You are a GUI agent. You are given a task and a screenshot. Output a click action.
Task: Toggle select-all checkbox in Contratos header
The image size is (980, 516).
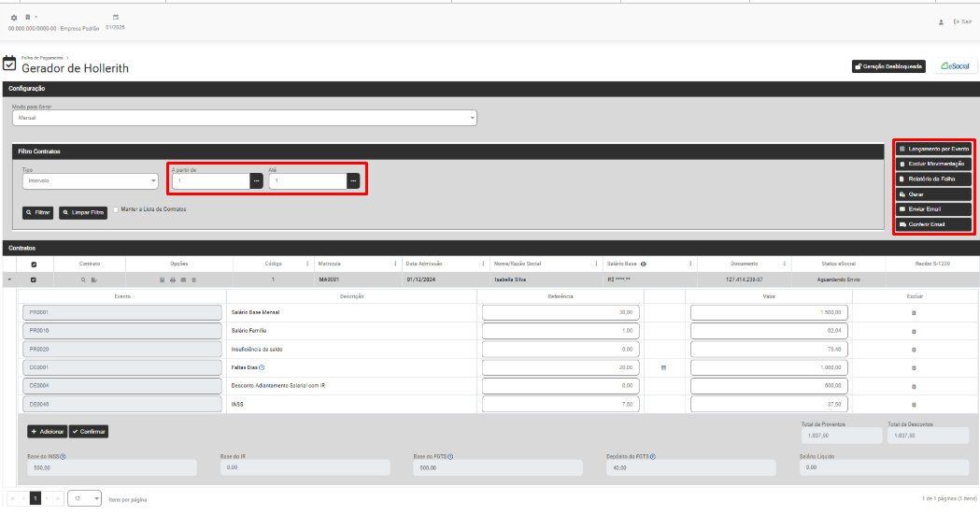coord(34,265)
